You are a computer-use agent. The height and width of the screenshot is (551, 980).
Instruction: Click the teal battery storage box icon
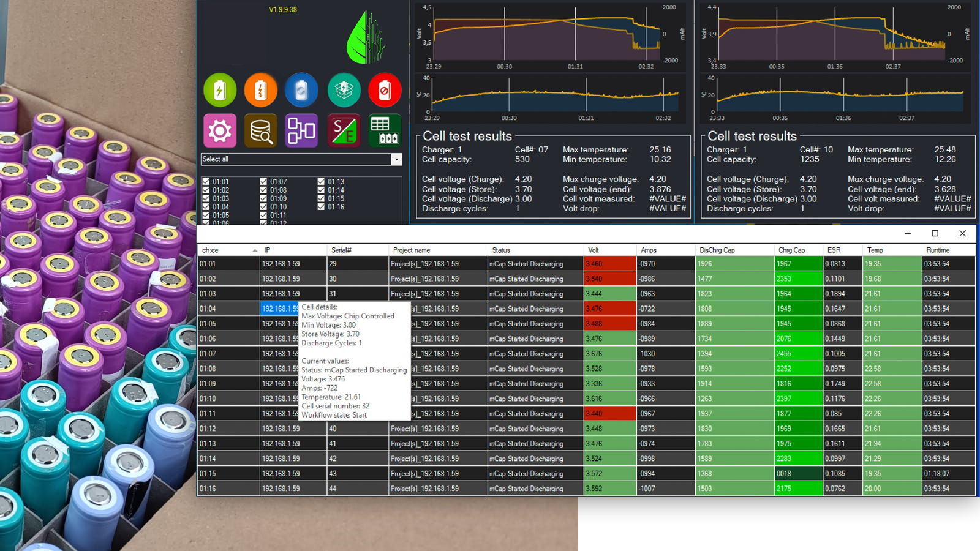tap(344, 90)
